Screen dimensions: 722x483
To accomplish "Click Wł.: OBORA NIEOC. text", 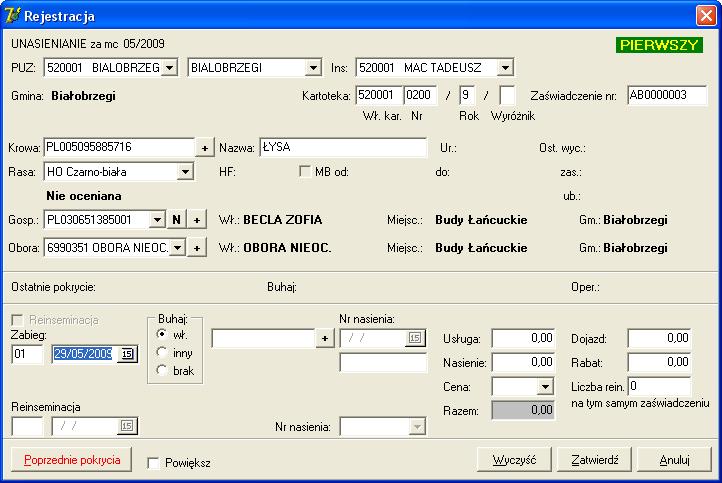I will (275, 248).
